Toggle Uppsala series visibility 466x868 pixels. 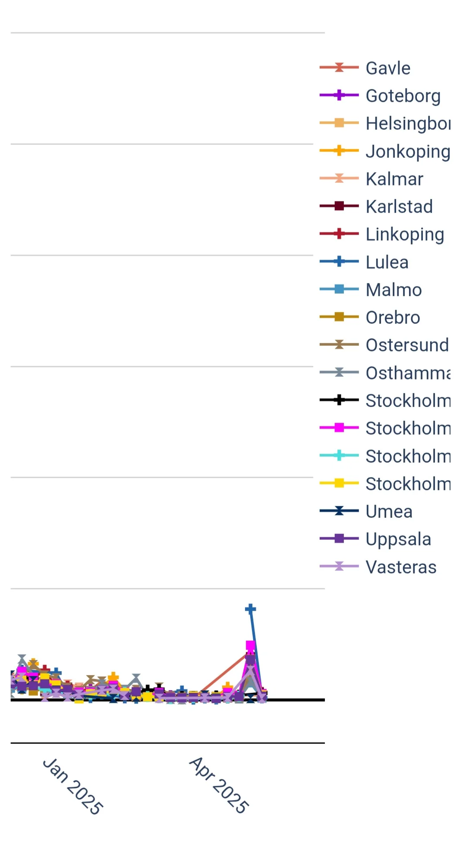point(398,539)
